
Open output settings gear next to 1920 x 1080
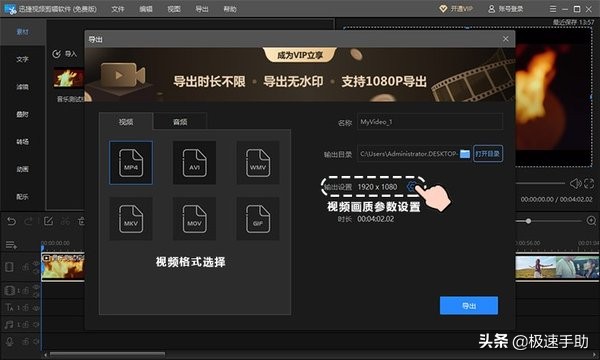(x=412, y=187)
